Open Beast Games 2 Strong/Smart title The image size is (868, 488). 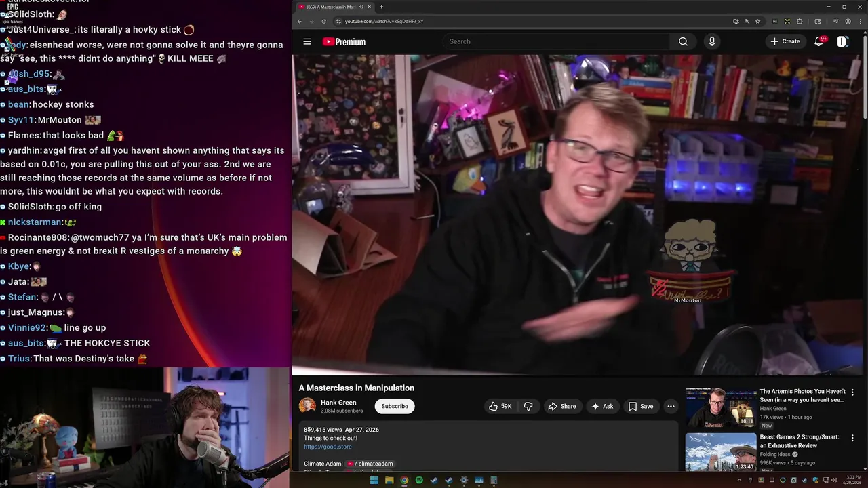[x=800, y=441]
